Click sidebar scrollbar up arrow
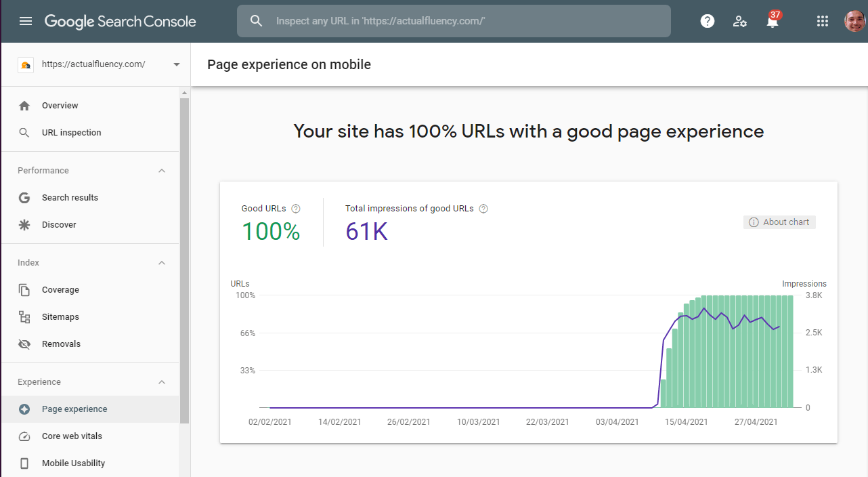Viewport: 868px width, 477px height. (185, 92)
